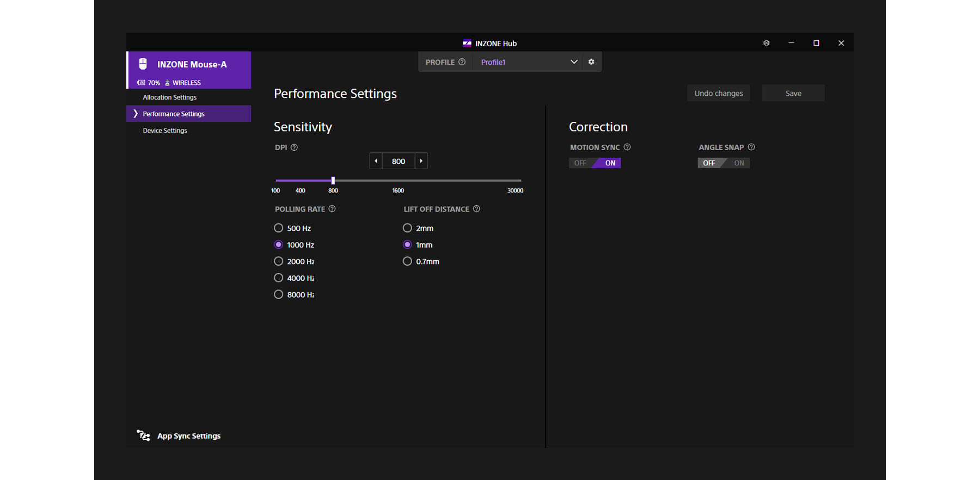Select 1mm lift off distance
Screen dimensions: 980x480
407,245
